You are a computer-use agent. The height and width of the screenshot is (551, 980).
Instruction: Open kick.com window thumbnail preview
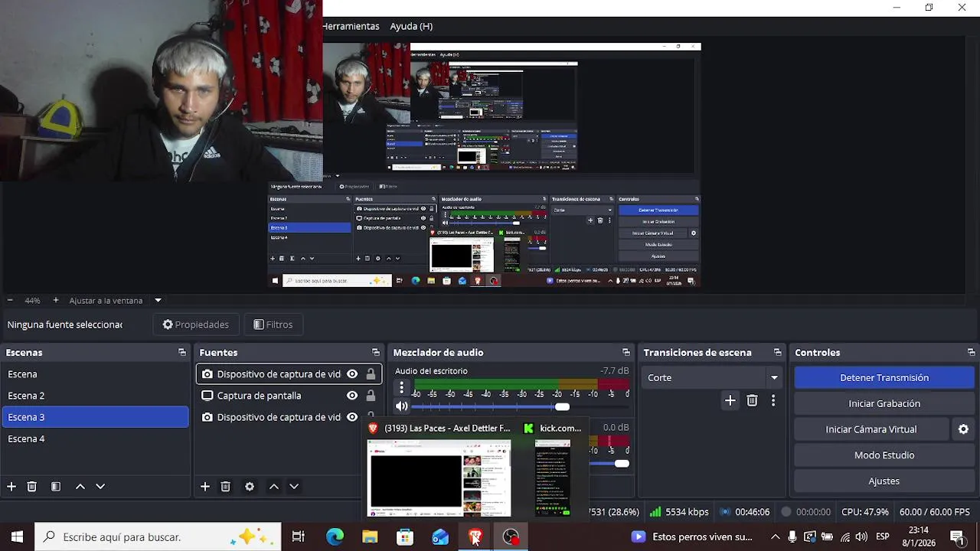(x=553, y=478)
